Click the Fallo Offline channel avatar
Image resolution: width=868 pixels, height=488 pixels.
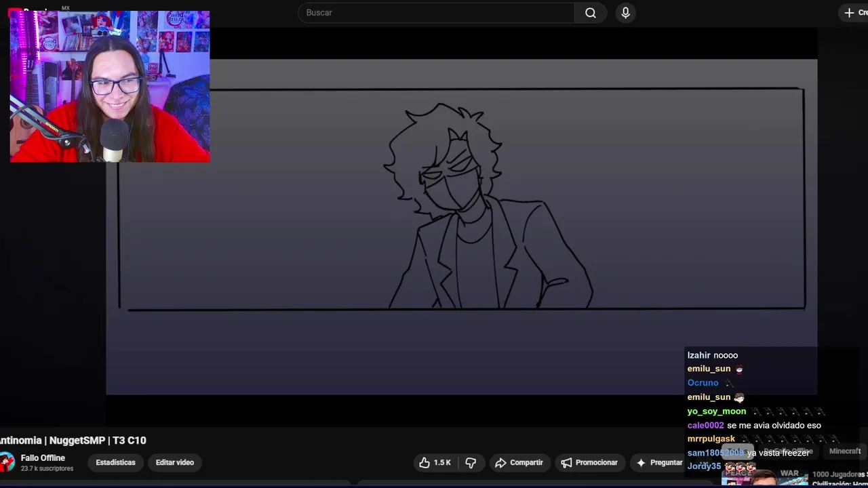6,462
